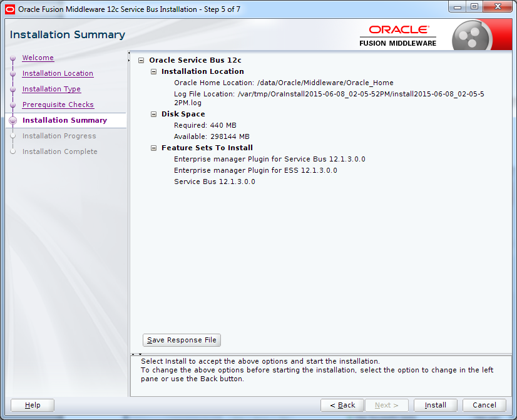Click the Installation Location step bullet icon
Screen dimensions: 517x420
[13, 74]
